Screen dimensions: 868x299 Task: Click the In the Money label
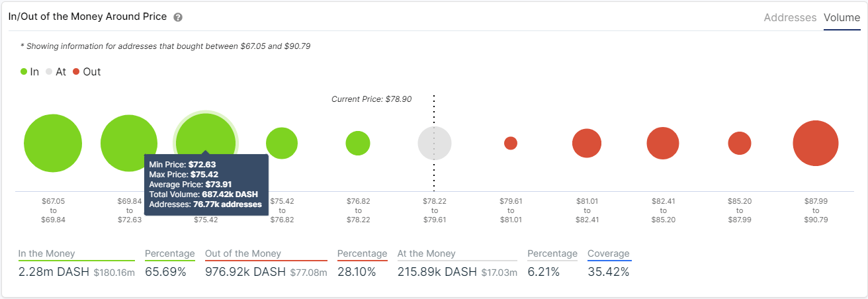[46, 254]
